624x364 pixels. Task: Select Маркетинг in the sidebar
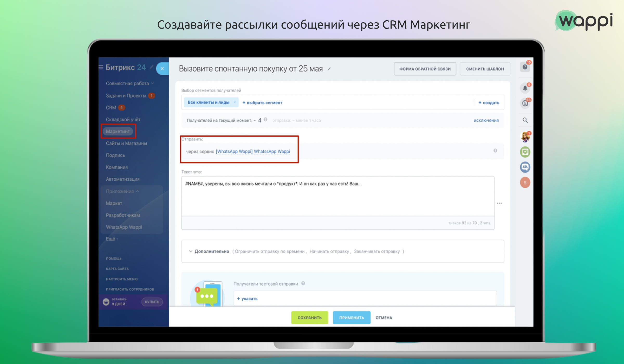[118, 131]
